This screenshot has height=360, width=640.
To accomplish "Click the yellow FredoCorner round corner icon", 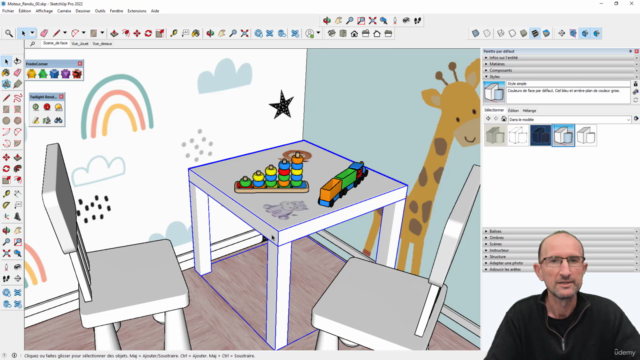I will point(31,74).
